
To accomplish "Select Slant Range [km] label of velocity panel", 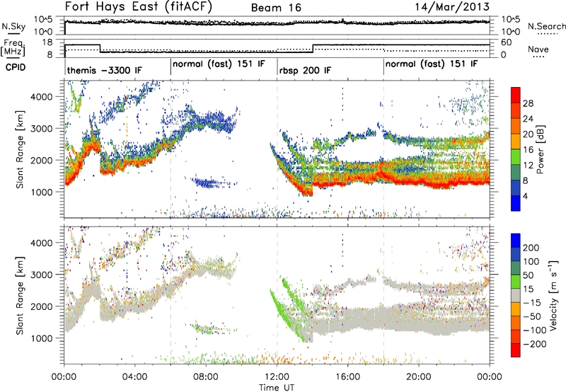I will click(x=20, y=295).
